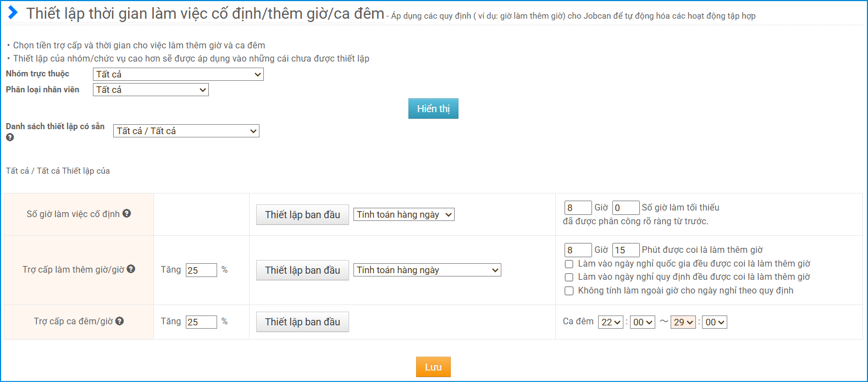Open night shift end hour dropdown

pos(683,322)
